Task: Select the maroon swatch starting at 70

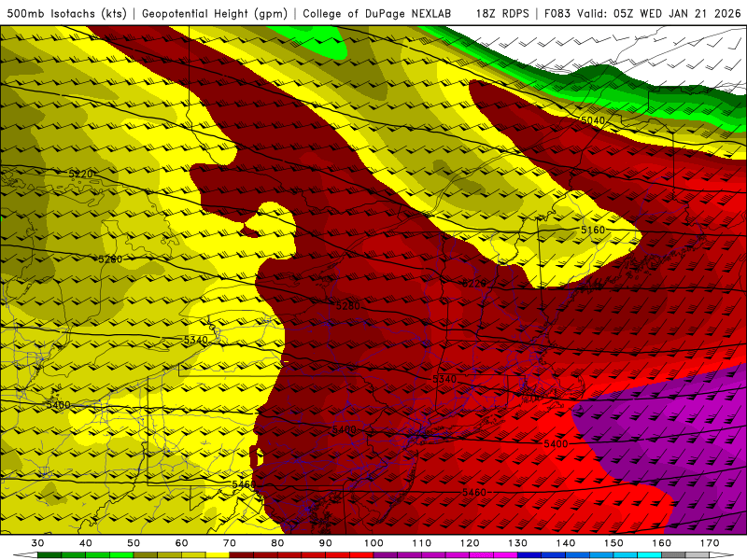Action: pos(242,555)
